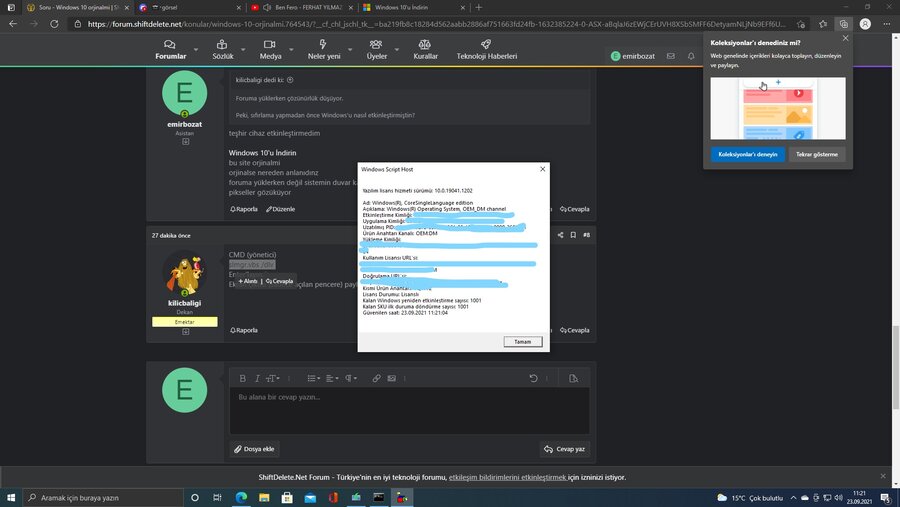Expand the Medya dropdown arrow
This screenshot has width=900, height=507.
[291, 50]
